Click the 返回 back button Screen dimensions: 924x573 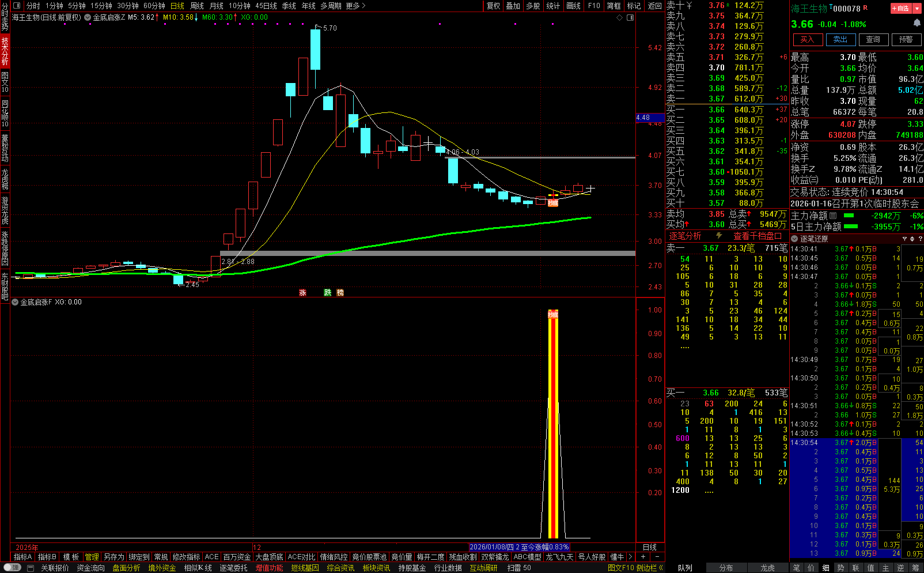point(655,6)
